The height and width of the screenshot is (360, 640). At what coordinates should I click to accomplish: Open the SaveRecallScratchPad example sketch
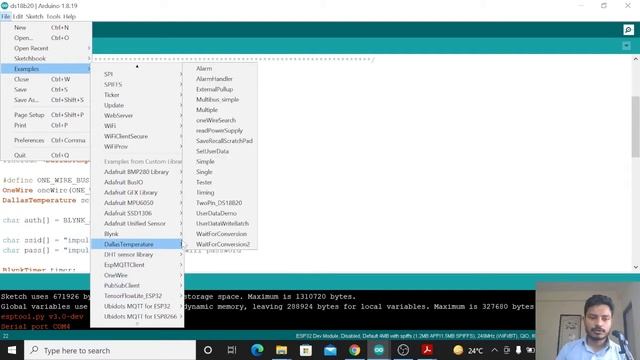220,141
